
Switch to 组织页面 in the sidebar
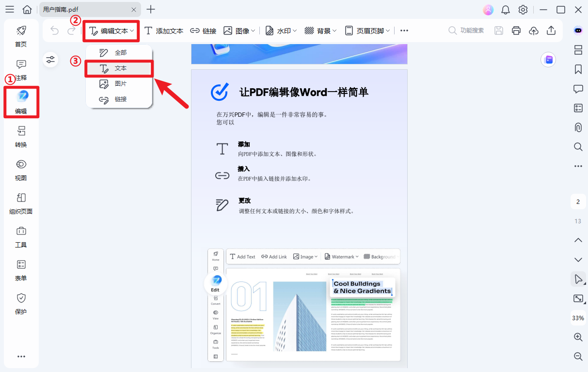point(21,203)
